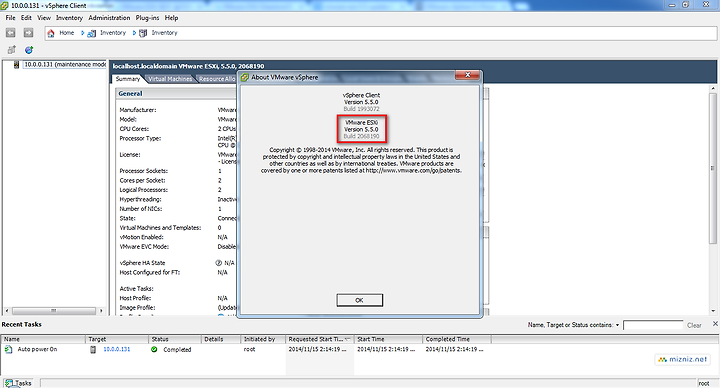Viewport: 720px width, 388px height.
Task: Click the navigate Back arrow icon
Action: (11, 33)
